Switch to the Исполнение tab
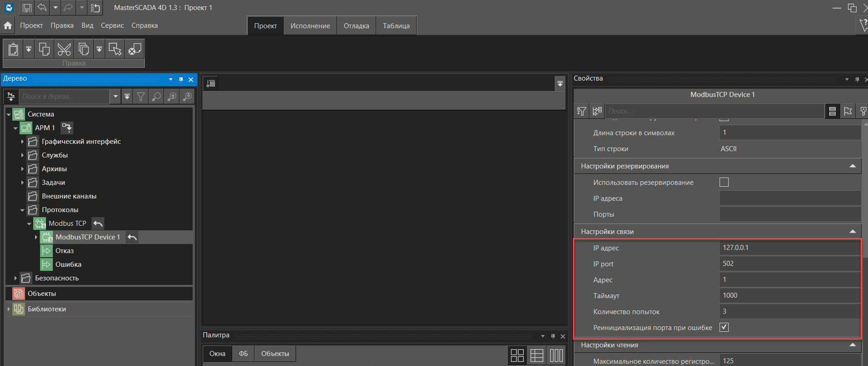868x366 pixels. (x=310, y=26)
